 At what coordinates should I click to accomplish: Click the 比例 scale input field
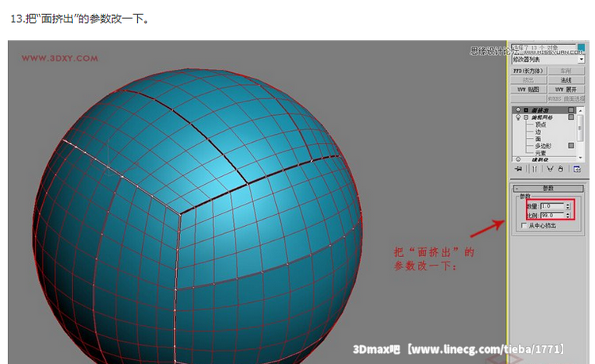552,215
